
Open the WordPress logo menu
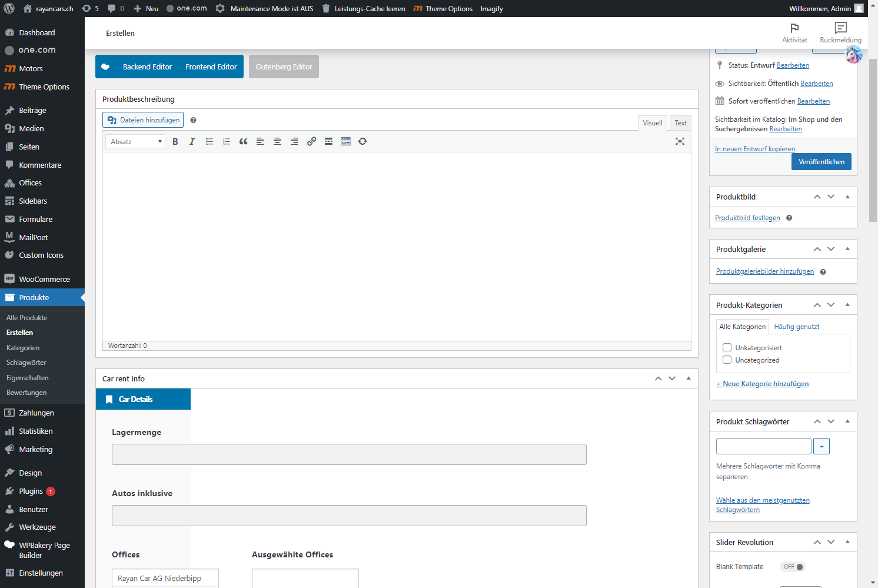9,8
